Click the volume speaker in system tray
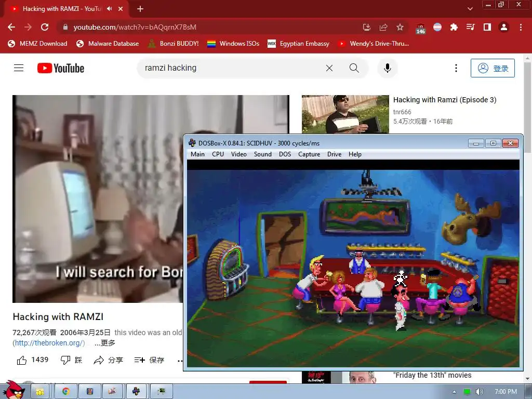 pos(479,392)
